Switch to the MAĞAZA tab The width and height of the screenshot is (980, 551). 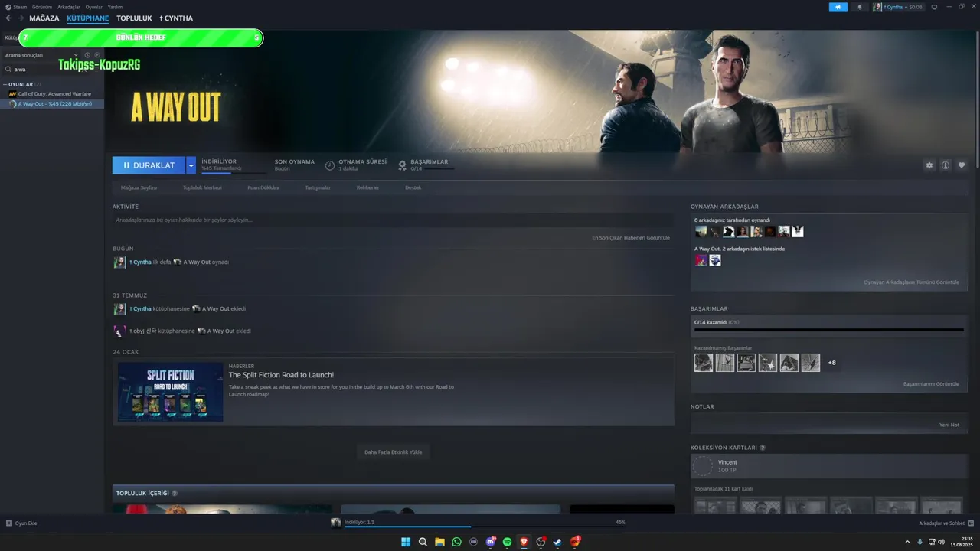(x=44, y=18)
